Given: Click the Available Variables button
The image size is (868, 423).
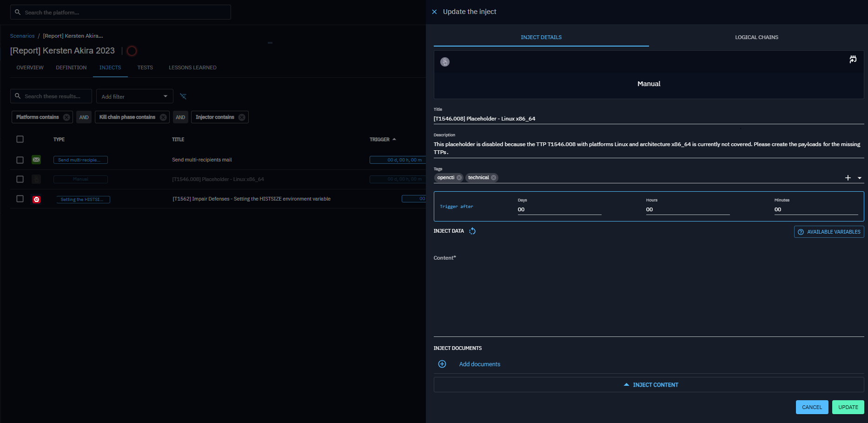Looking at the screenshot, I should (829, 232).
